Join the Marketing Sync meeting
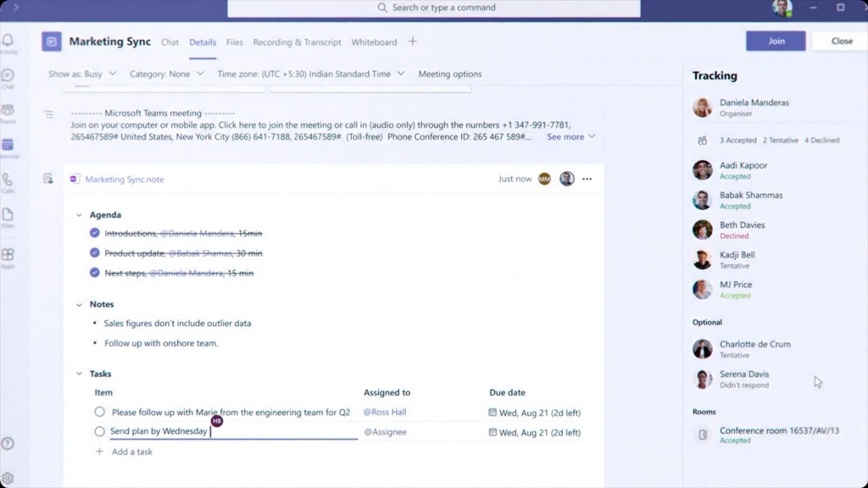Image resolution: width=868 pixels, height=488 pixels. [776, 41]
